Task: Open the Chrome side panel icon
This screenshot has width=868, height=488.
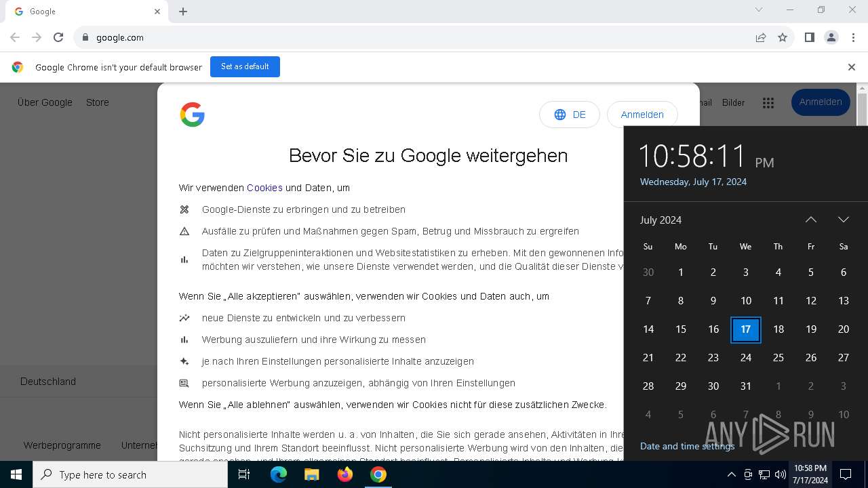Action: (x=809, y=37)
